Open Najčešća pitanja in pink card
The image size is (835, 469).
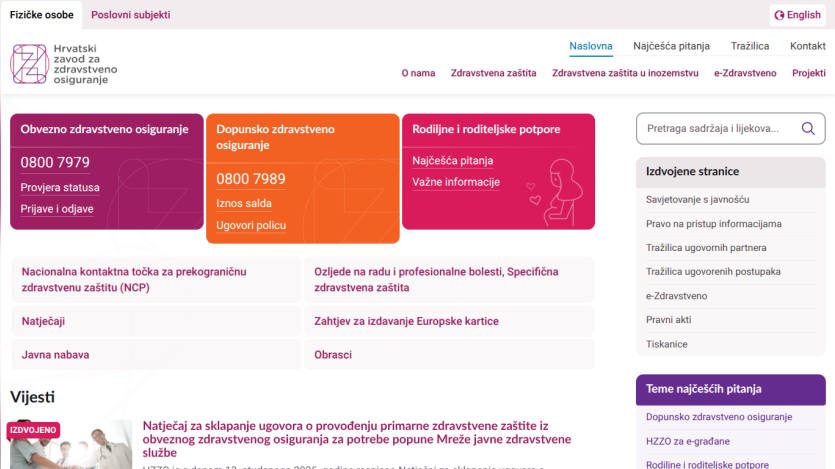point(452,161)
